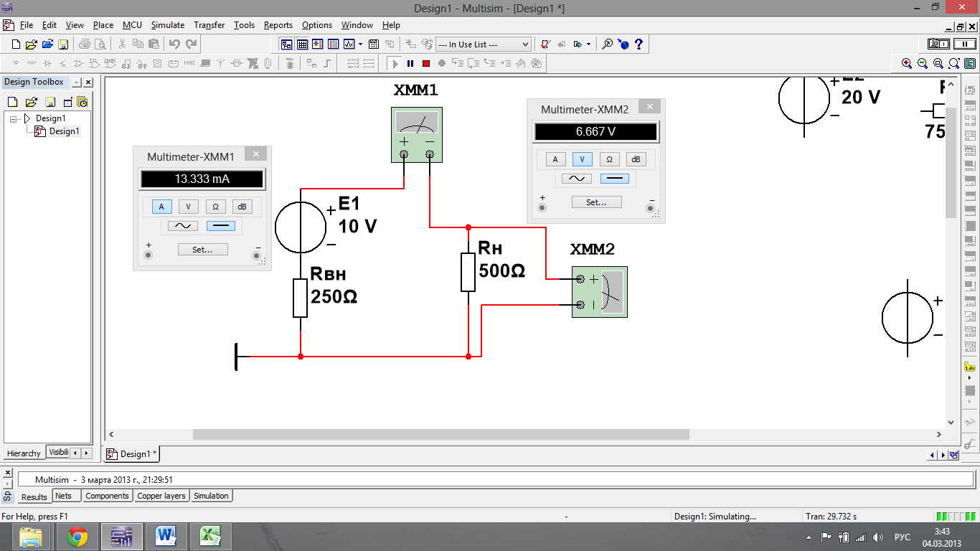Pause the simulation
The height and width of the screenshot is (551, 980).
tap(410, 63)
